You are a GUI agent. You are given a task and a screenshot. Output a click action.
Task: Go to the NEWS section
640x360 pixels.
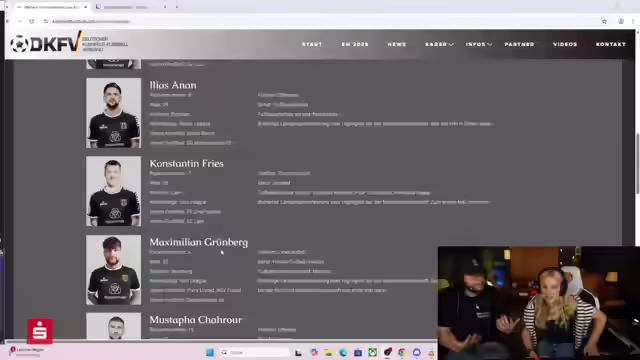[x=397, y=44]
